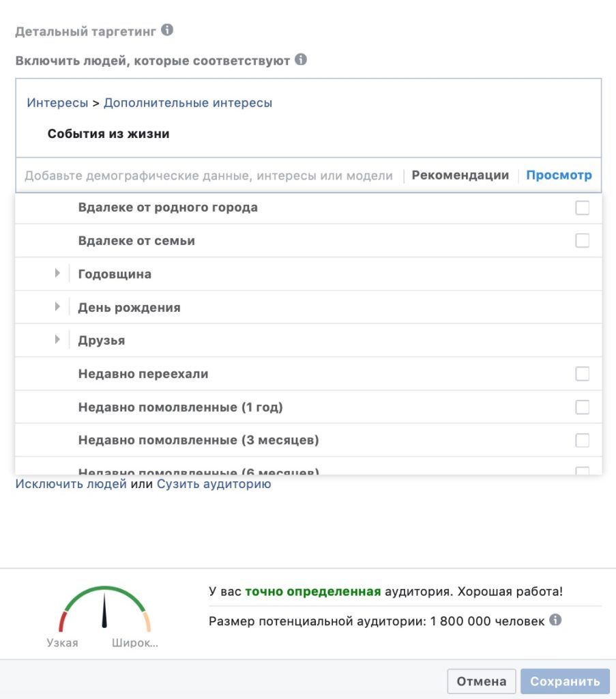
Task: Check the Вдалеке от семьи checkbox
Action: 581,240
